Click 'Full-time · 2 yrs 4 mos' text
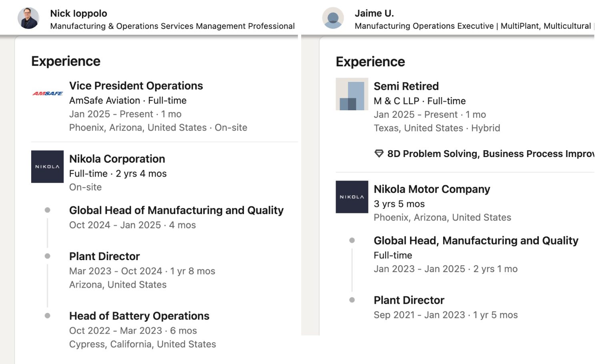 point(118,173)
